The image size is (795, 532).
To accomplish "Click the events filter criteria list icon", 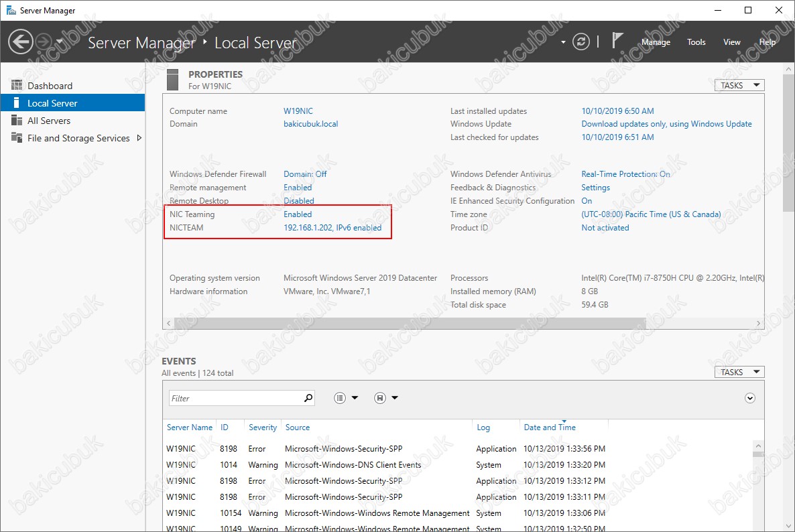I will [340, 398].
